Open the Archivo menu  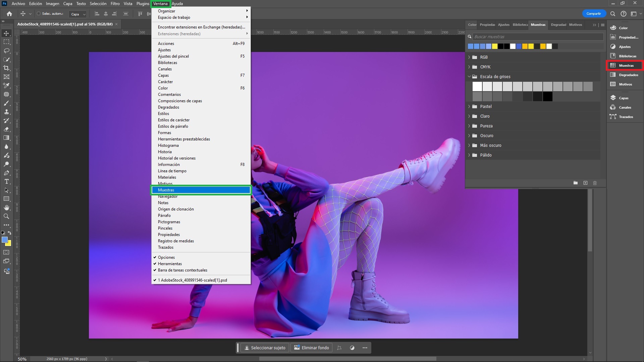pyautogui.click(x=18, y=4)
